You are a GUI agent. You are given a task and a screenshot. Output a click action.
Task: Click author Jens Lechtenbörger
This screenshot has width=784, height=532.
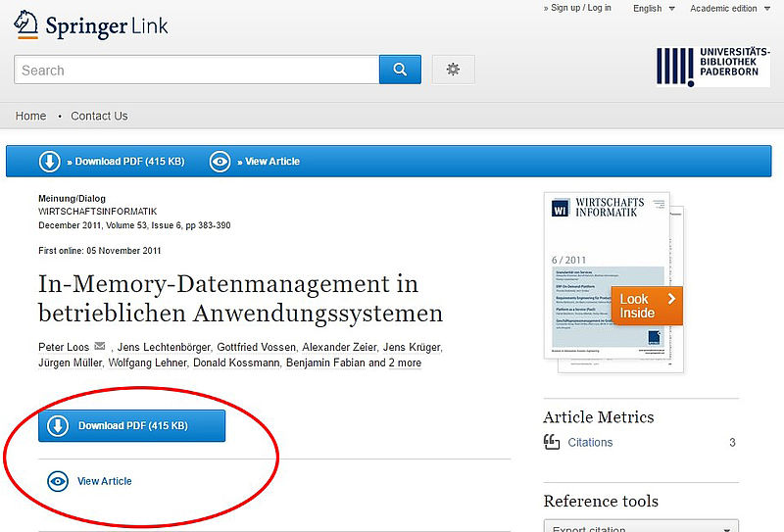(x=164, y=347)
